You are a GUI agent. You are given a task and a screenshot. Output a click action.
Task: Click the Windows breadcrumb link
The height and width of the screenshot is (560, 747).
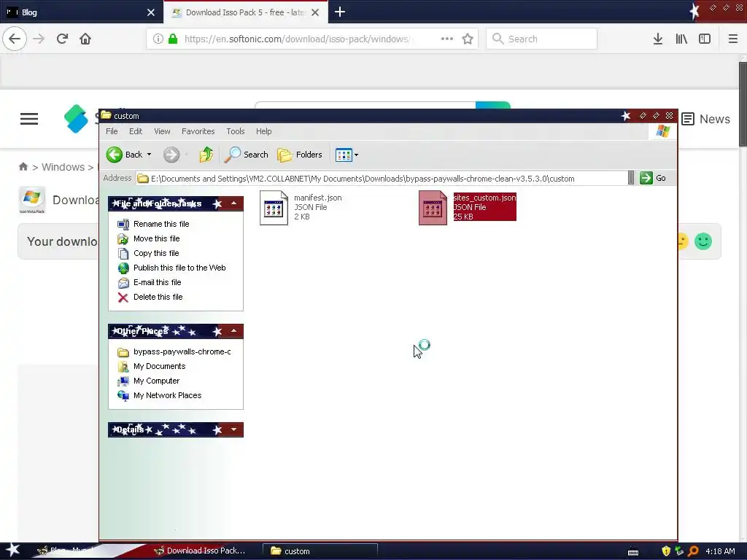pos(63,167)
